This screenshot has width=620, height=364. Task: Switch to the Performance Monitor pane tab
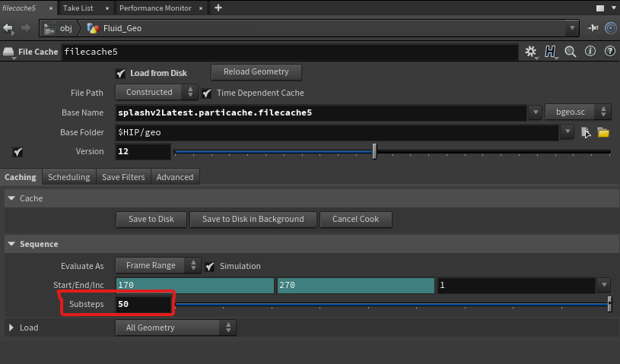point(155,8)
